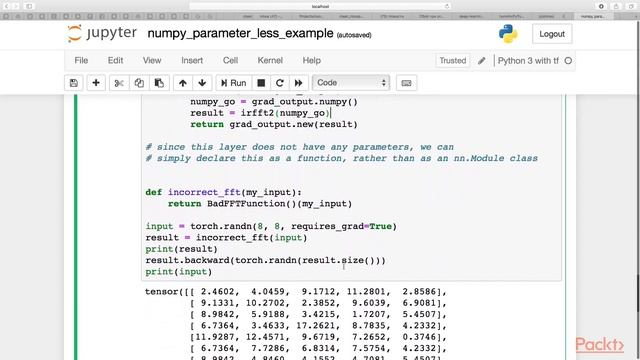This screenshot has width=640, height=360.
Task: Run the current cell
Action: [233, 83]
